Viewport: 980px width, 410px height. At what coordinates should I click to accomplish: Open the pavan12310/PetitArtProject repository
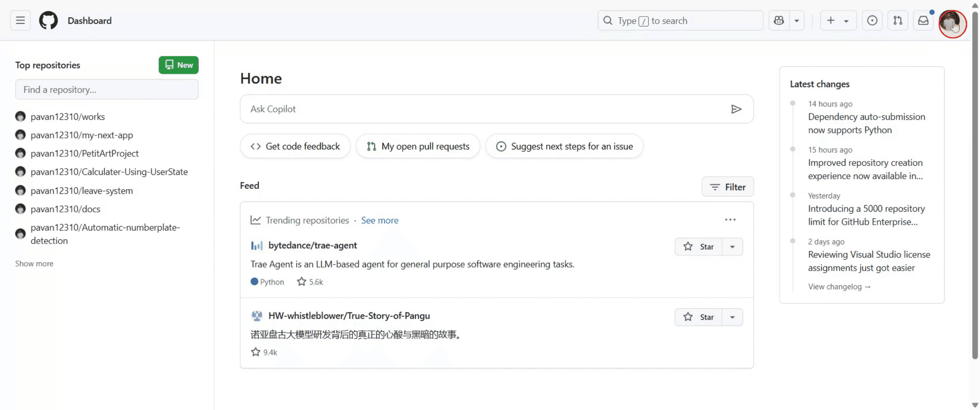point(85,154)
